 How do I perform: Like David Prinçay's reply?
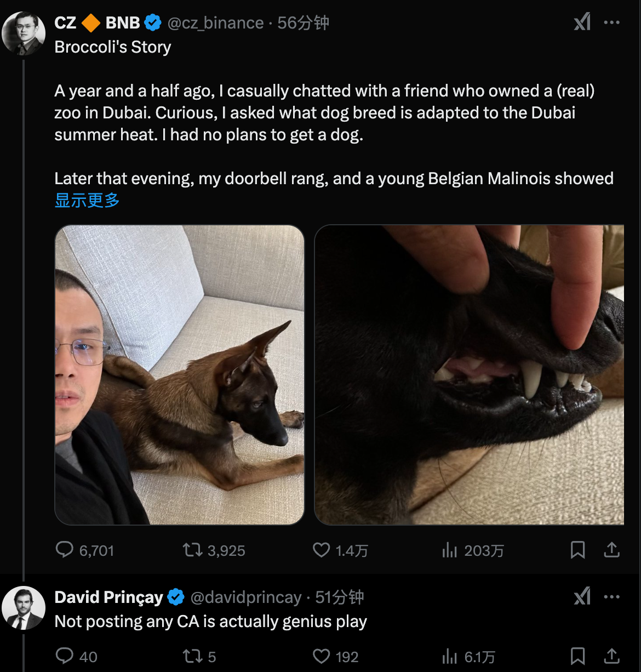pyautogui.click(x=321, y=656)
